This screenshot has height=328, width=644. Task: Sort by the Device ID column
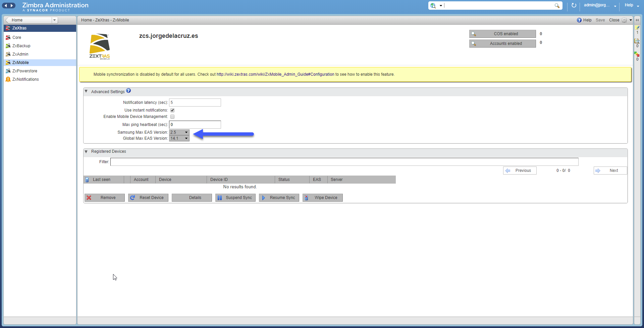[x=241, y=180]
